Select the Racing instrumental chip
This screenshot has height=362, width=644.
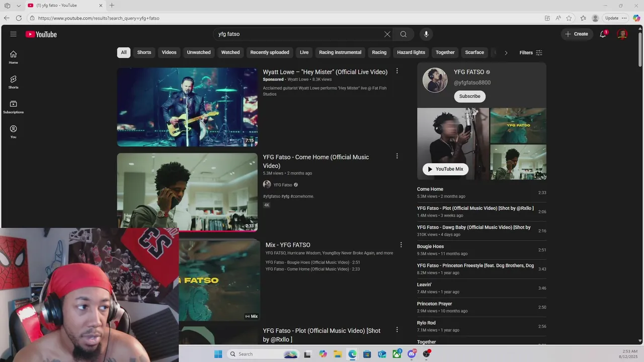tap(340, 52)
